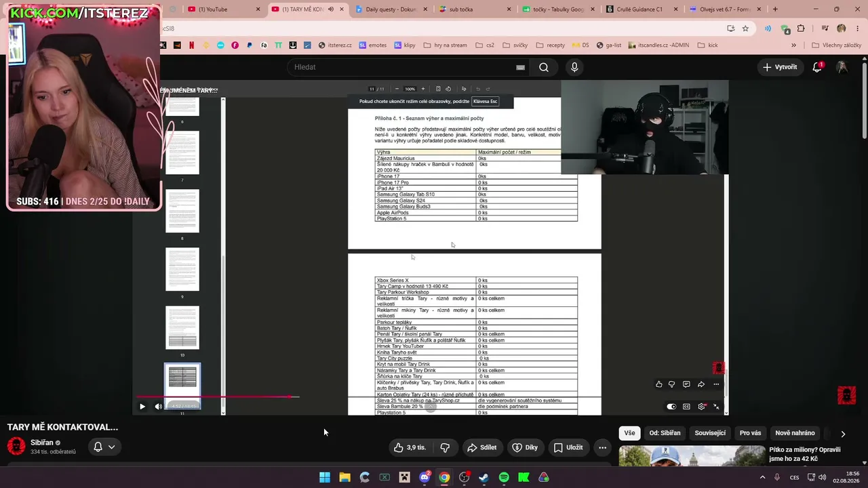Viewport: 868px width, 488px height.
Task: Click the YouTube search magnifier button
Action: 544,67
